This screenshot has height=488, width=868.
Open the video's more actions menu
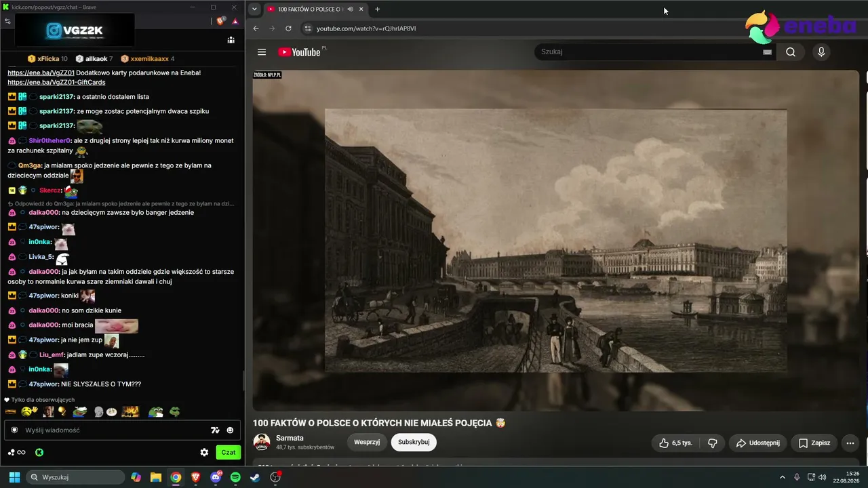(x=850, y=443)
